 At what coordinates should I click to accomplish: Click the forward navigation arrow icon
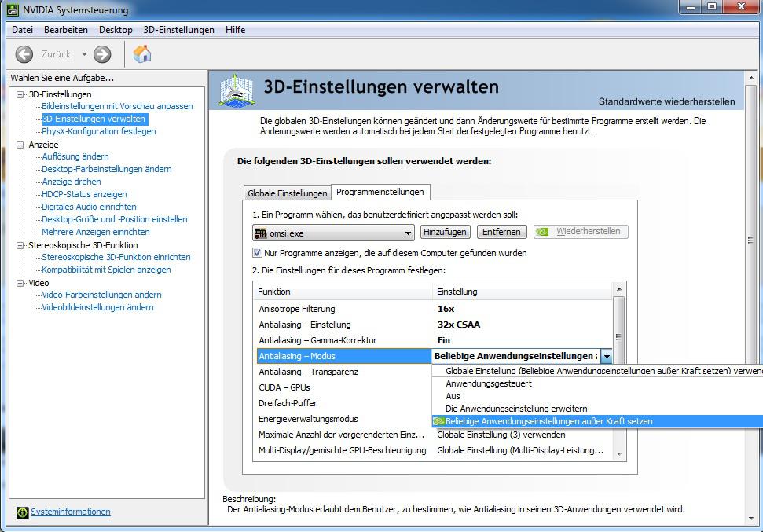click(102, 54)
